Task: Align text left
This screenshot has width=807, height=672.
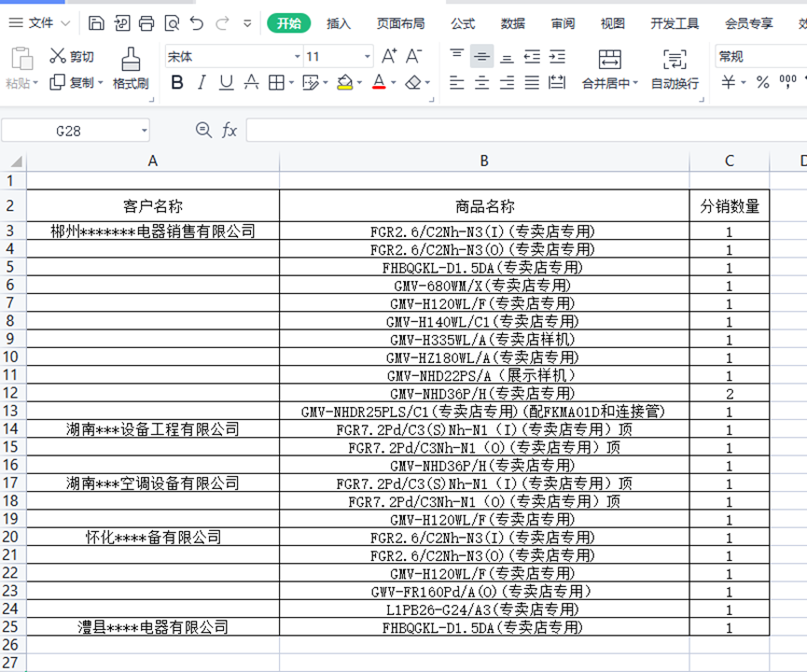Action: (x=456, y=82)
